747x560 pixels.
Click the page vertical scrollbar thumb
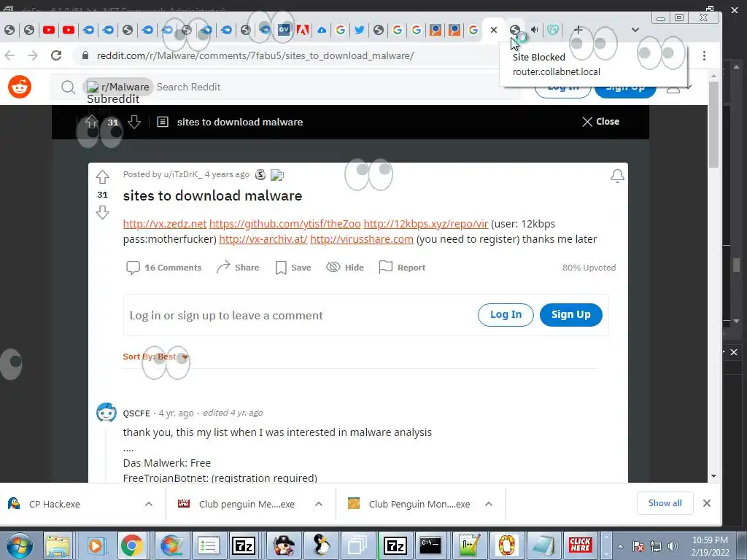713,125
